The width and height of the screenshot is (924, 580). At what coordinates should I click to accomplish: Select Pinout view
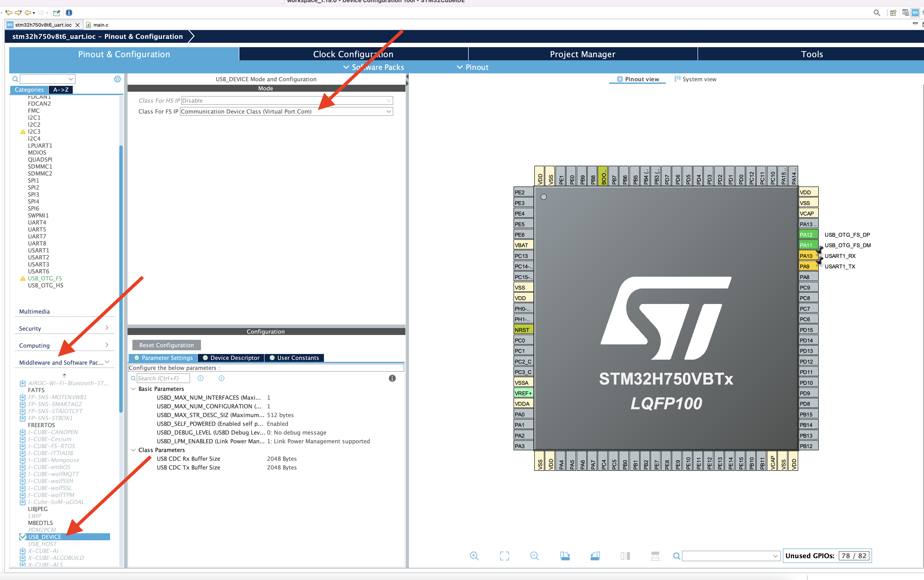(x=638, y=79)
